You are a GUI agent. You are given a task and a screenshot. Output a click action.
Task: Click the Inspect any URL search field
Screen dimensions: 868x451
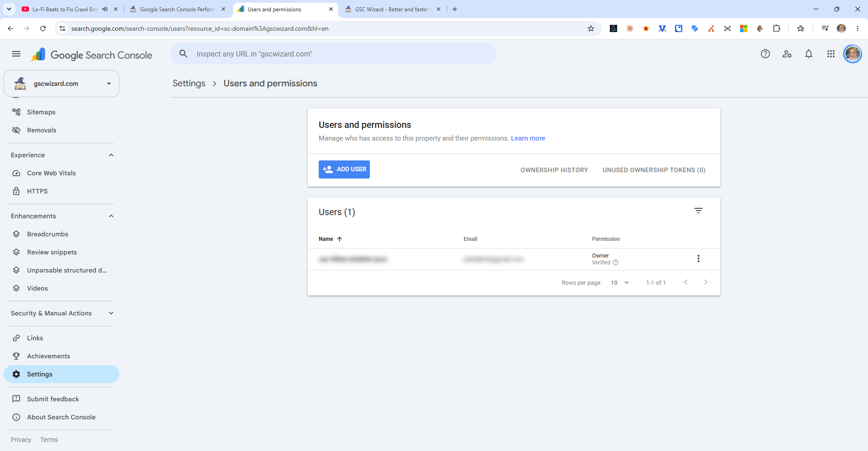click(x=334, y=54)
